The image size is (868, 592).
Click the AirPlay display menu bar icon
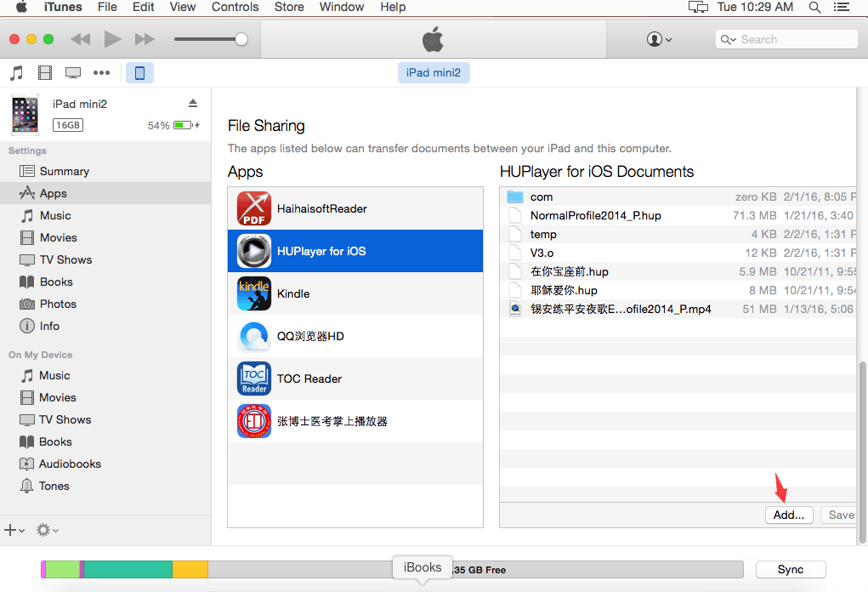click(698, 7)
